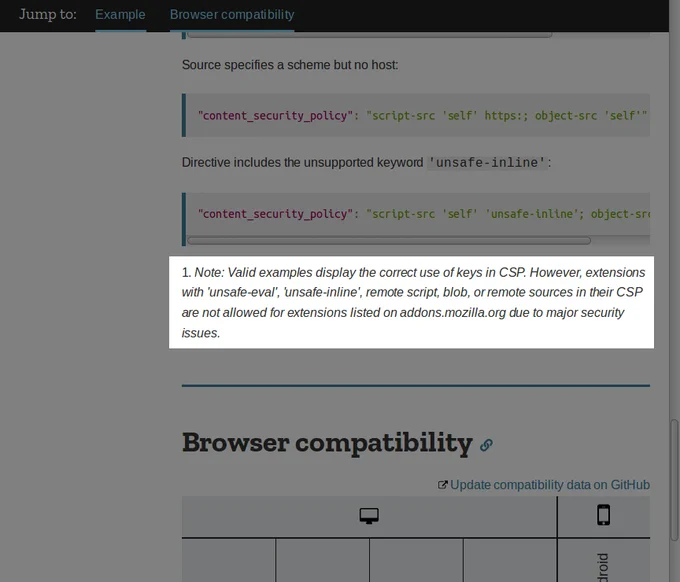Click the code line containing 'unsafe-inline'; object-src
This screenshot has width=680, height=582.
424,214
